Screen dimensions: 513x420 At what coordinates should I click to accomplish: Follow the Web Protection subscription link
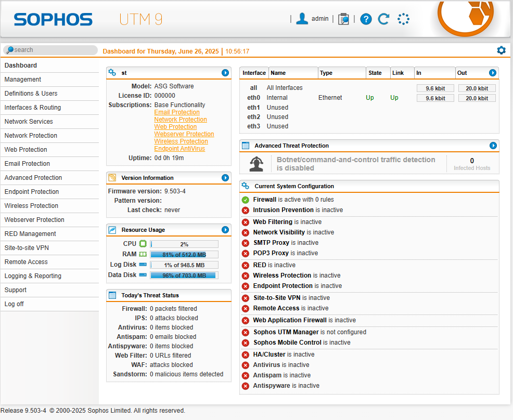pyautogui.click(x=176, y=126)
